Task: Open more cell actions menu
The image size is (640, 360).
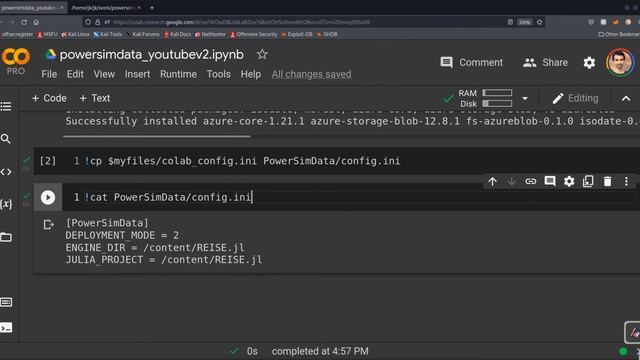Action: click(626, 182)
